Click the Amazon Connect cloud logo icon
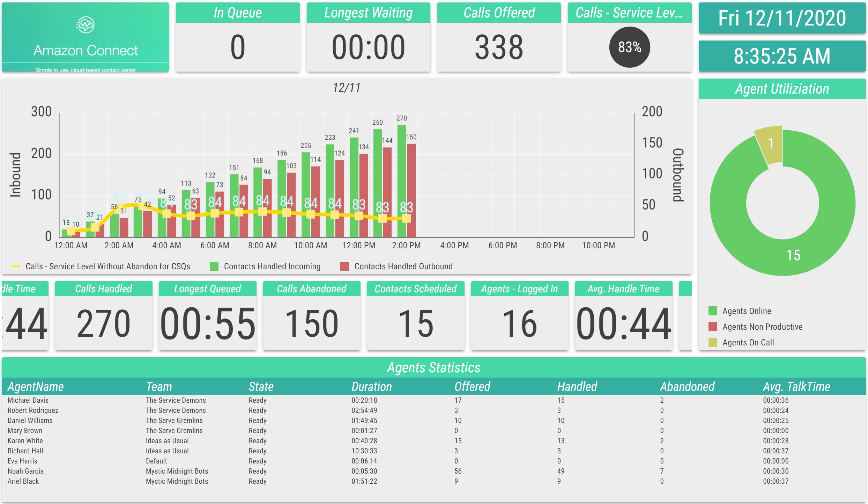The width and height of the screenshot is (868, 504). click(85, 25)
